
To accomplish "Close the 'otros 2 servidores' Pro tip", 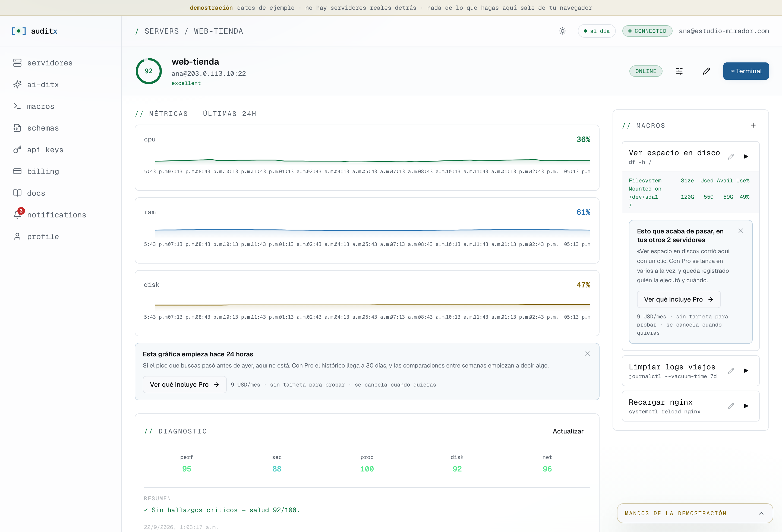I will 741,231.
